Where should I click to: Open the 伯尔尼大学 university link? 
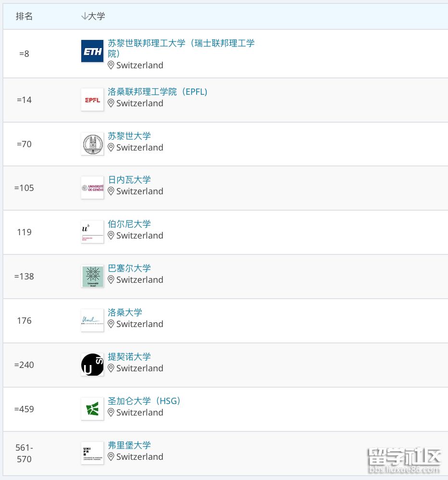point(129,224)
